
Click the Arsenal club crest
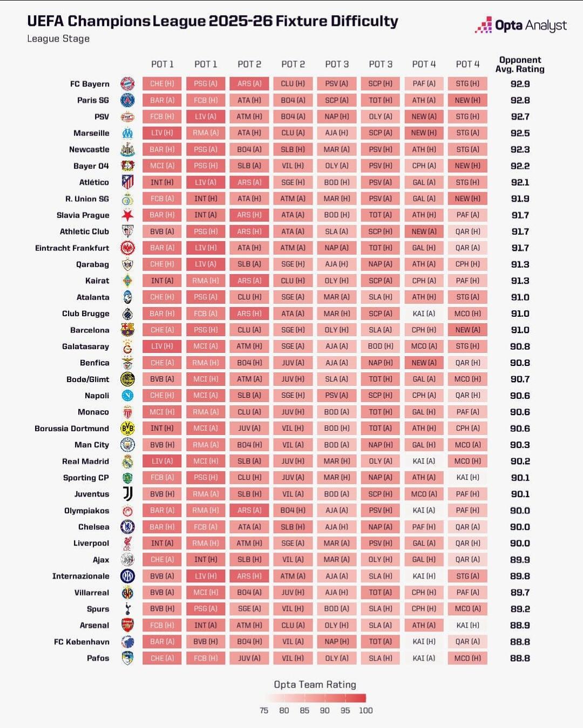coord(127,625)
